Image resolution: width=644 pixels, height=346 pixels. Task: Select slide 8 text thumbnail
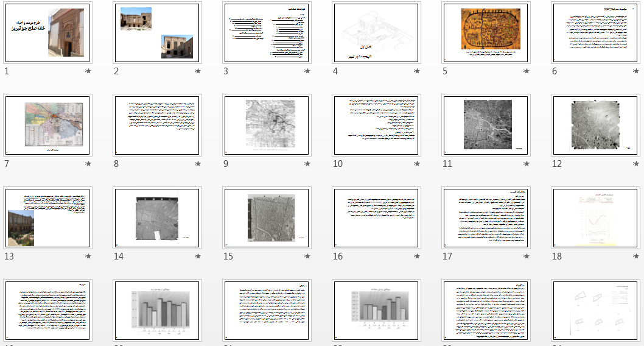click(x=157, y=125)
